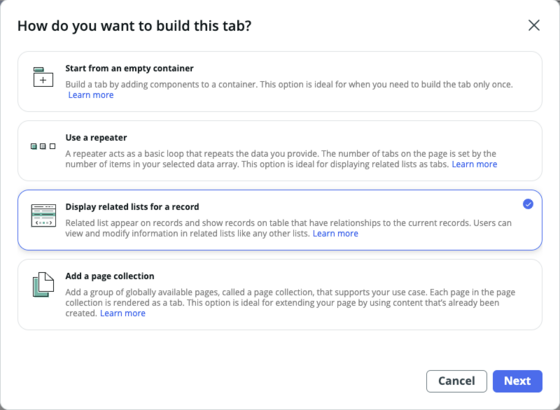Select Display related lists for a record

(x=280, y=220)
